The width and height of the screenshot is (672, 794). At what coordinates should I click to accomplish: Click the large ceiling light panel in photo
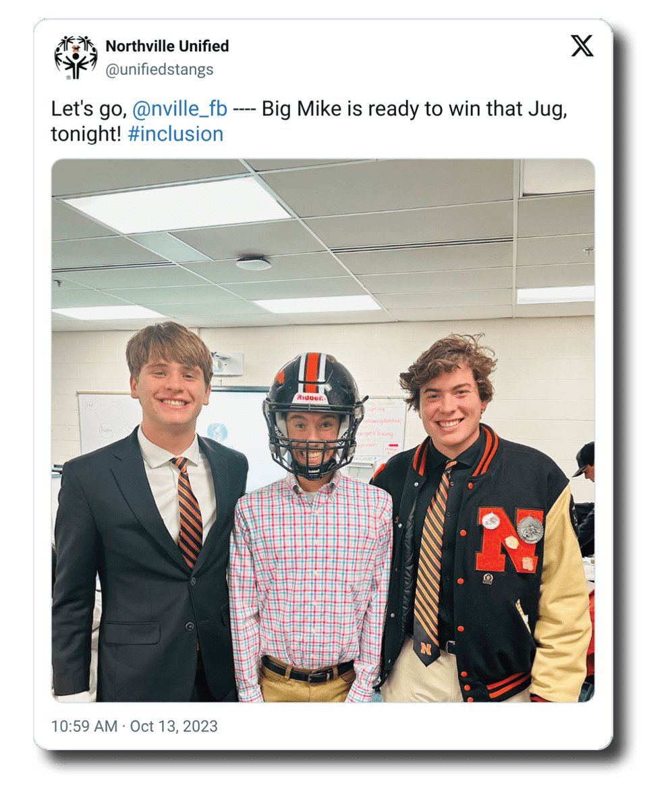pos(179,203)
